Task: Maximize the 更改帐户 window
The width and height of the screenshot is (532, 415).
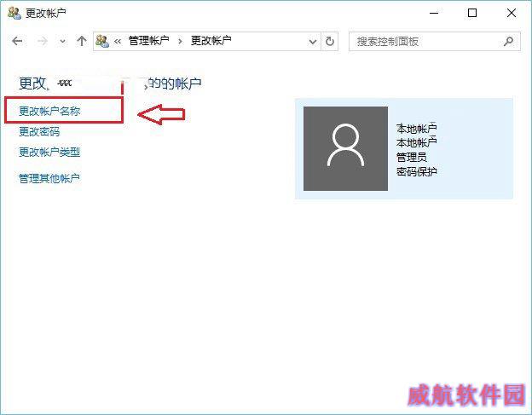Action: [472, 14]
